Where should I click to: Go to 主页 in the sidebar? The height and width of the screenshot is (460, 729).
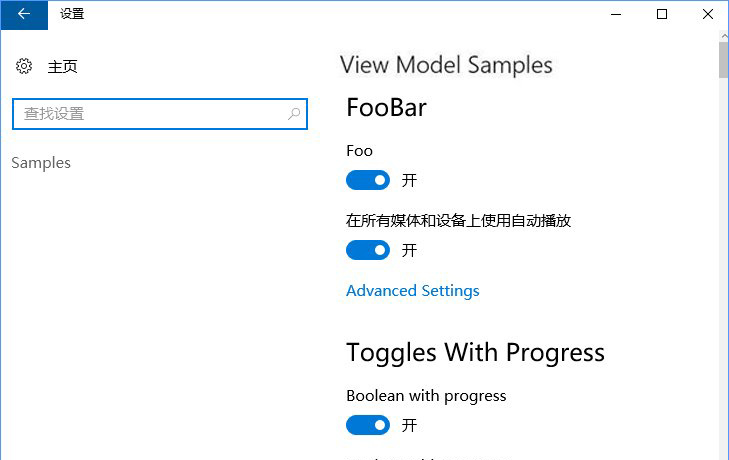coord(62,67)
